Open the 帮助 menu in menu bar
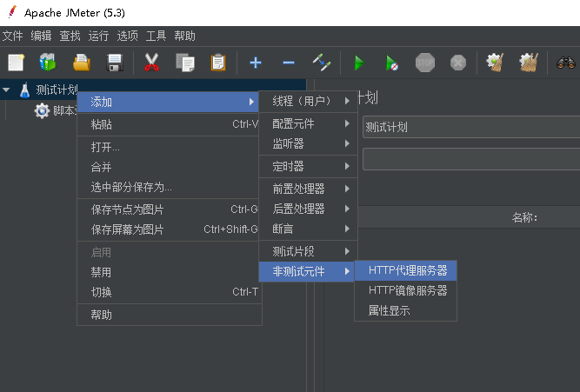Image resolution: width=580 pixels, height=392 pixels. [x=184, y=36]
